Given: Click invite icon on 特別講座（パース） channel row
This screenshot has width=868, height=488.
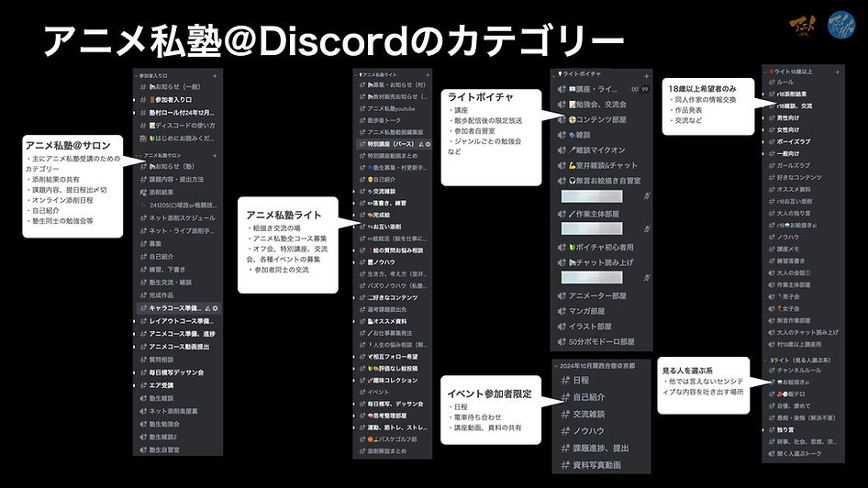Looking at the screenshot, I should coord(421,144).
